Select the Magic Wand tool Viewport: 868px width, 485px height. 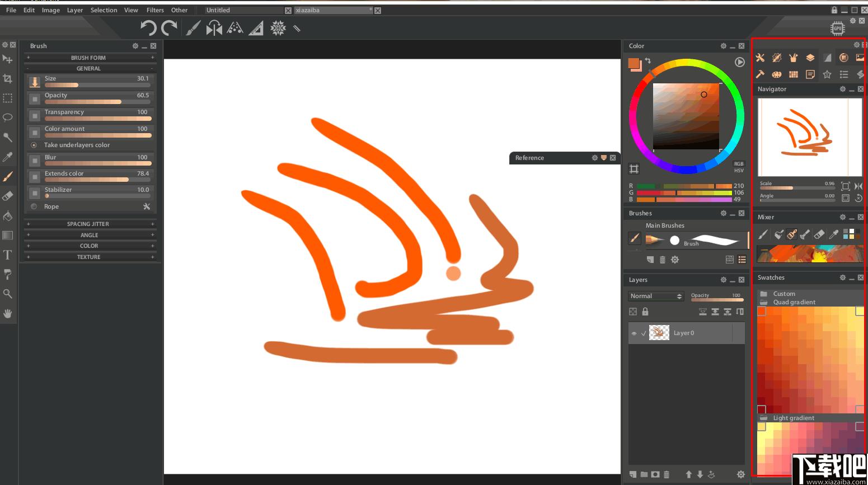point(8,137)
